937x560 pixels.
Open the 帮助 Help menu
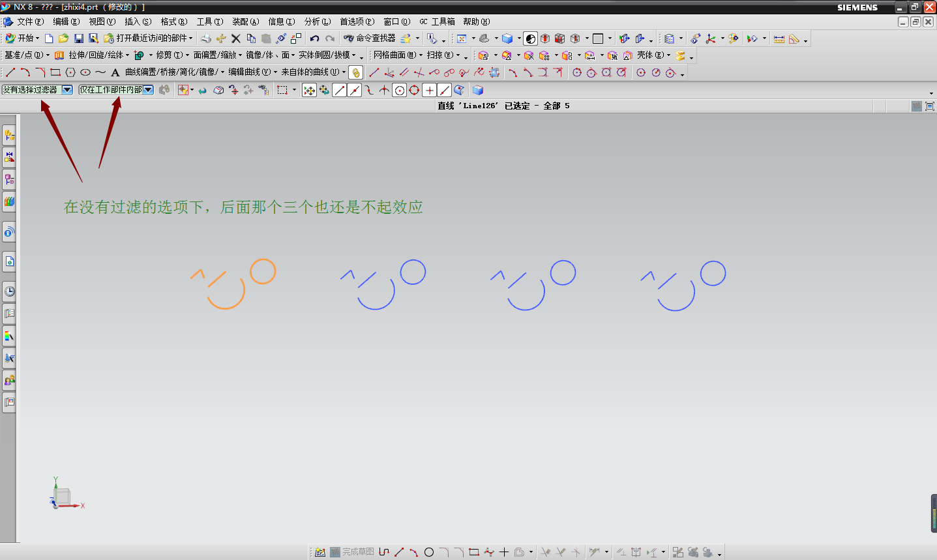(476, 22)
